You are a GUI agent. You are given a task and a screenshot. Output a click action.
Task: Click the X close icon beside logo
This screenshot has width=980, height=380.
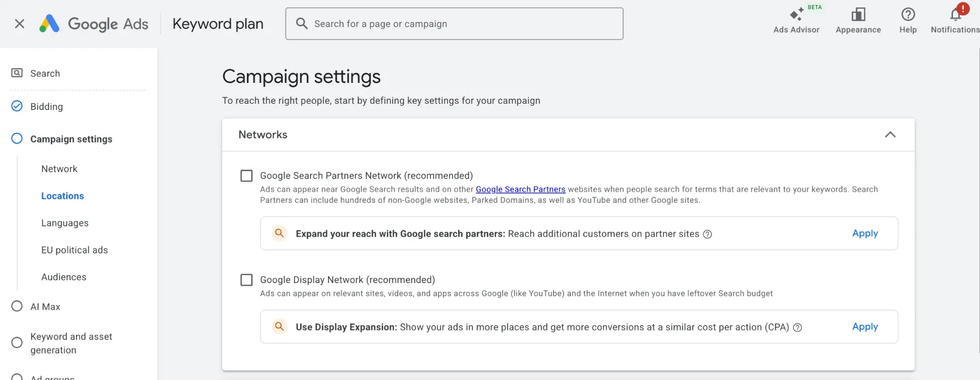19,24
